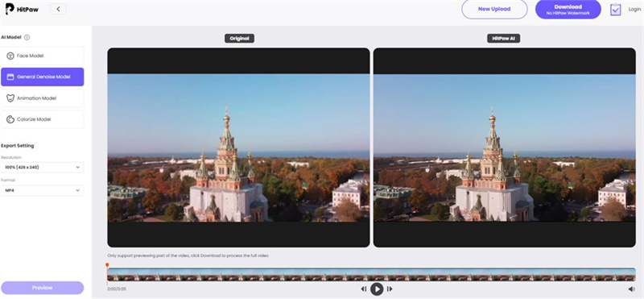Click the HitPaw logo icon

pyautogui.click(x=10, y=9)
